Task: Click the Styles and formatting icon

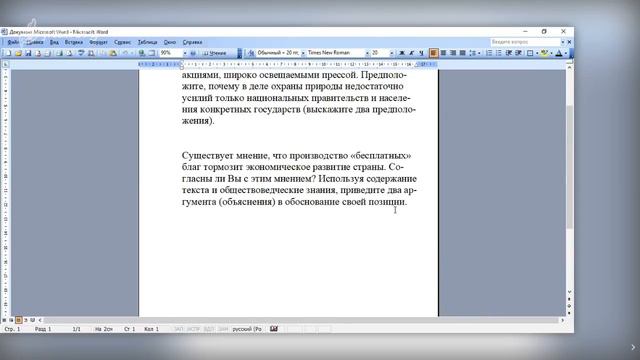Action: [x=251, y=53]
